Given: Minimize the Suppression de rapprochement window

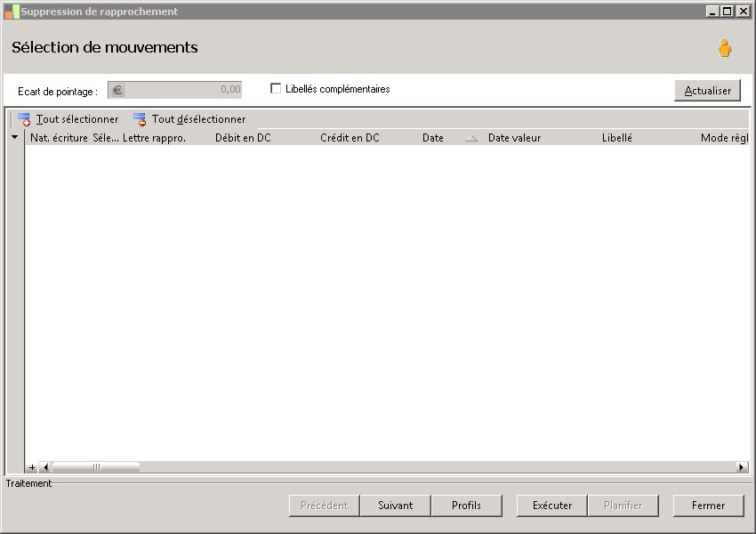Looking at the screenshot, I should (x=713, y=11).
